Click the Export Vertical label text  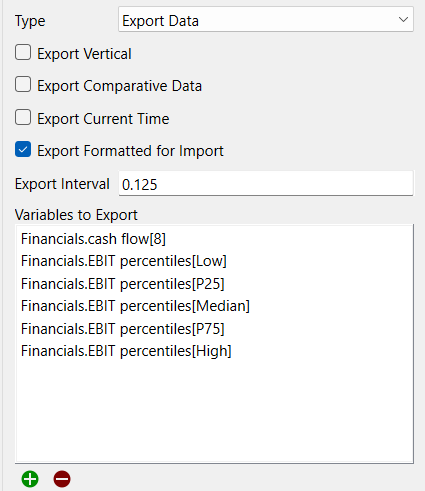pos(84,54)
